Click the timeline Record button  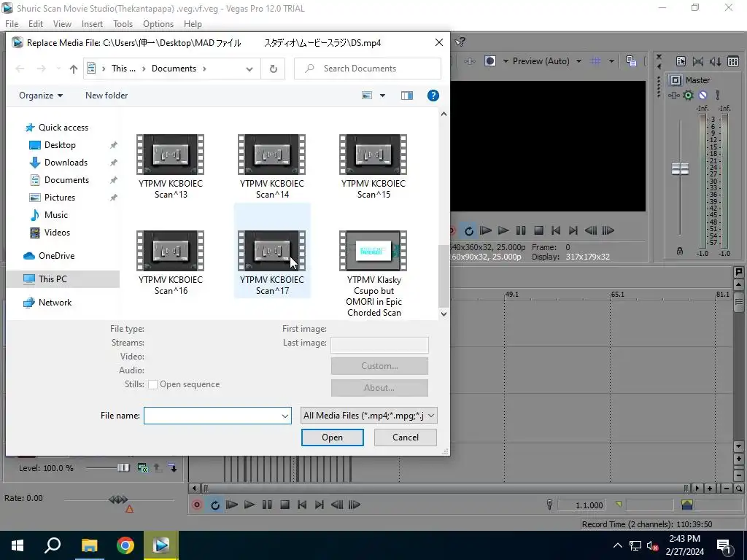[x=197, y=505]
